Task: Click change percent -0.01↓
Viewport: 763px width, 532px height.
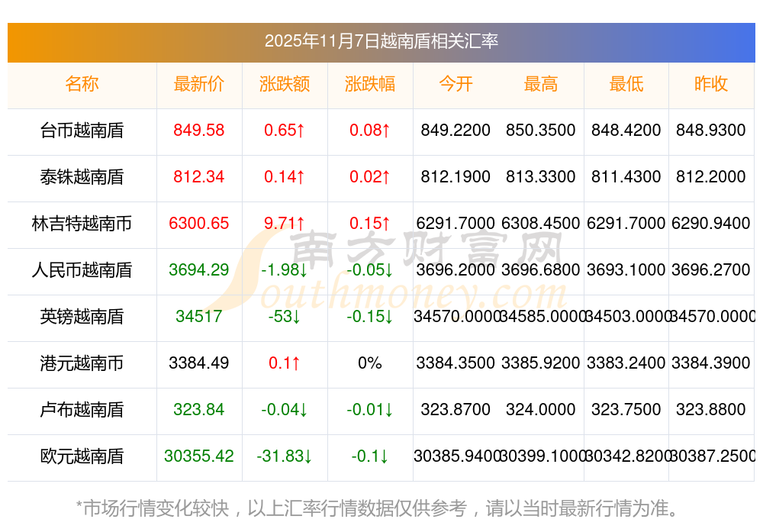Action: (x=370, y=410)
